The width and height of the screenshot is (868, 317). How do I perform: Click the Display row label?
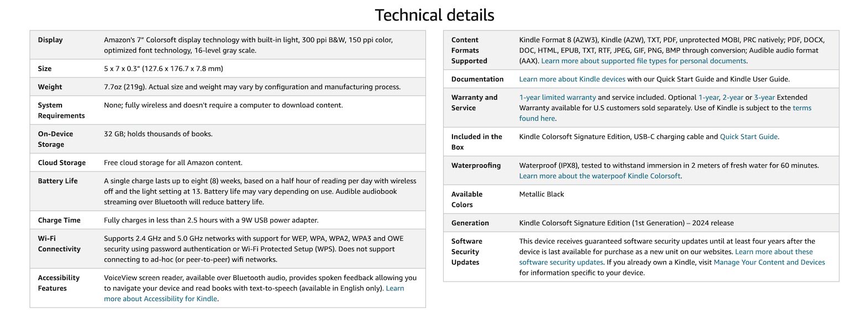coord(50,40)
